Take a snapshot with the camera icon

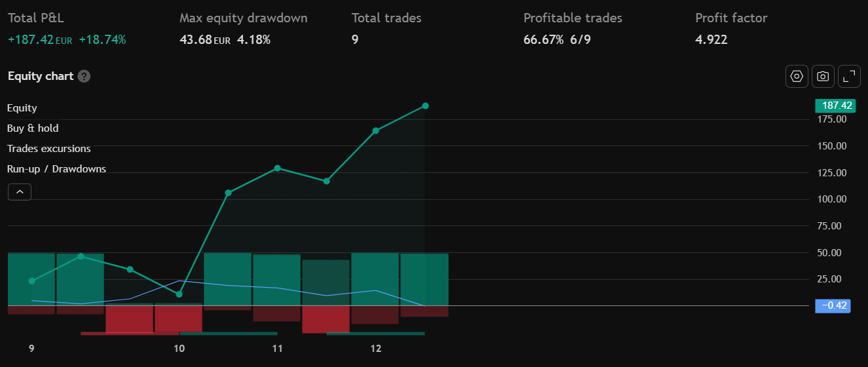click(x=823, y=77)
